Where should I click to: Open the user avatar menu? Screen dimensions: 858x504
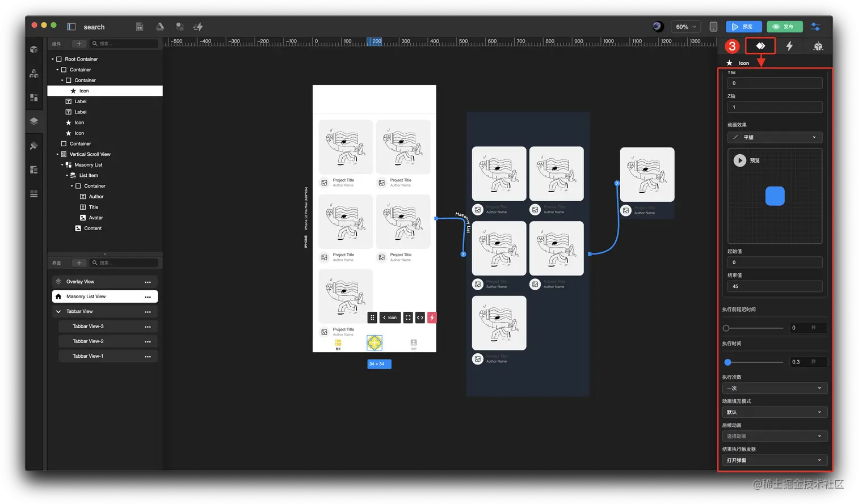coord(658,26)
